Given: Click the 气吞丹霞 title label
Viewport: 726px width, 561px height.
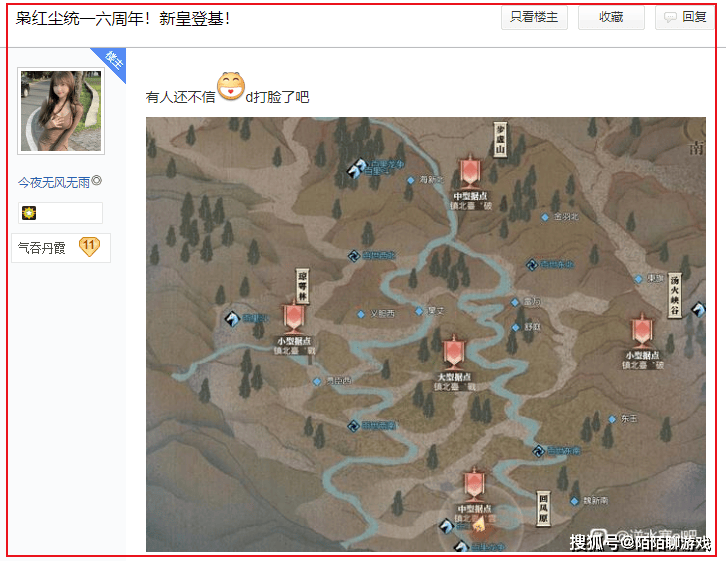Looking at the screenshot, I should 42,248.
